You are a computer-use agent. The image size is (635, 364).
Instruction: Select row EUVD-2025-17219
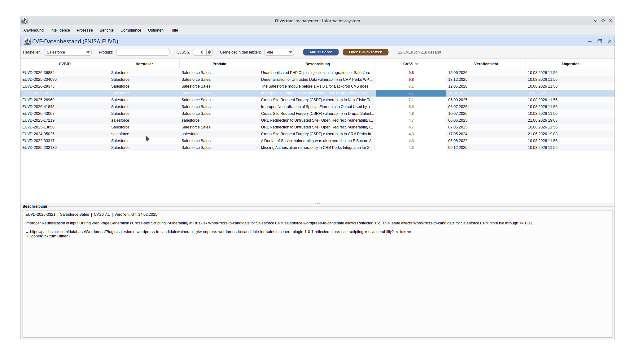point(317,120)
